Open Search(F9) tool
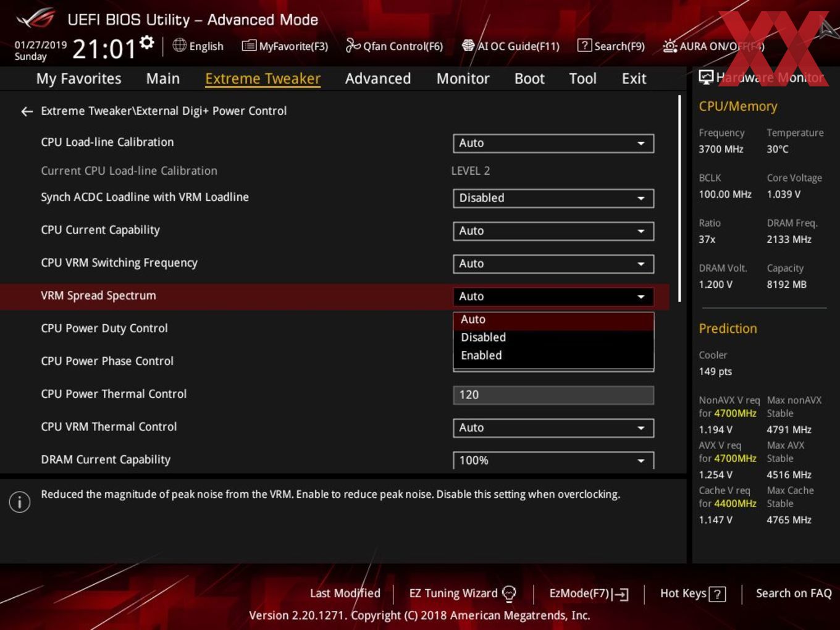Image resolution: width=840 pixels, height=630 pixels. tap(611, 46)
